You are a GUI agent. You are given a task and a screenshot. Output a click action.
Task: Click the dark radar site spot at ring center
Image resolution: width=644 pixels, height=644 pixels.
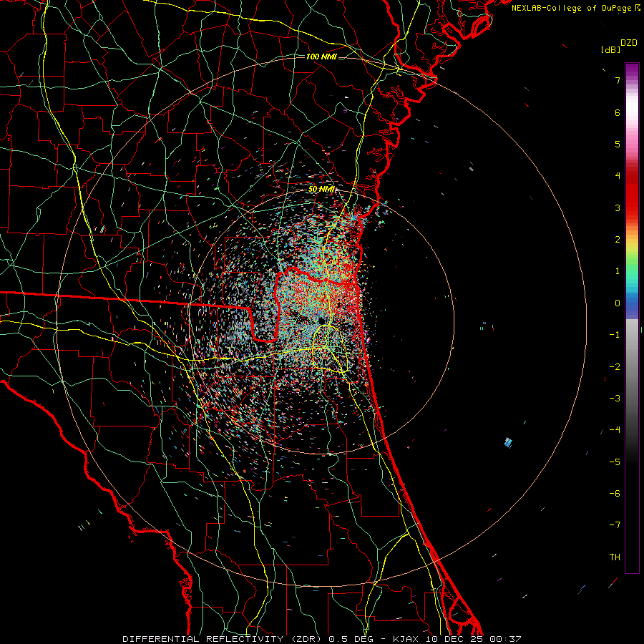pos(321,321)
